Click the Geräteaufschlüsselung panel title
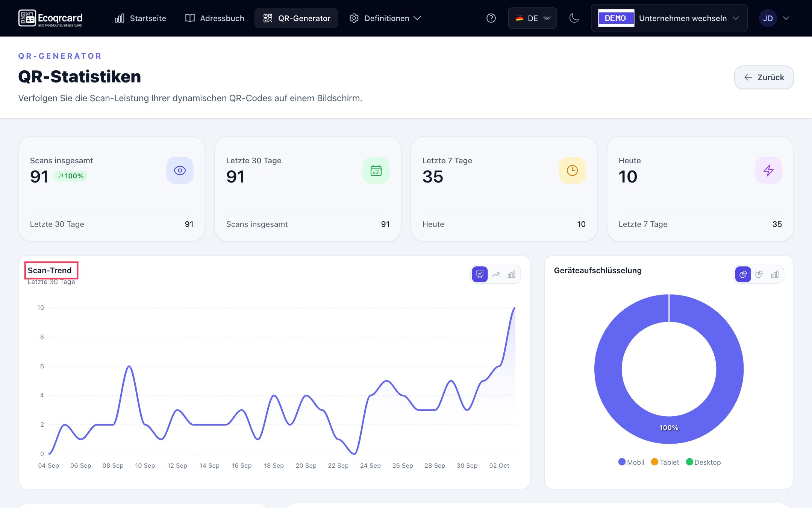The height and width of the screenshot is (508, 812). coord(598,270)
